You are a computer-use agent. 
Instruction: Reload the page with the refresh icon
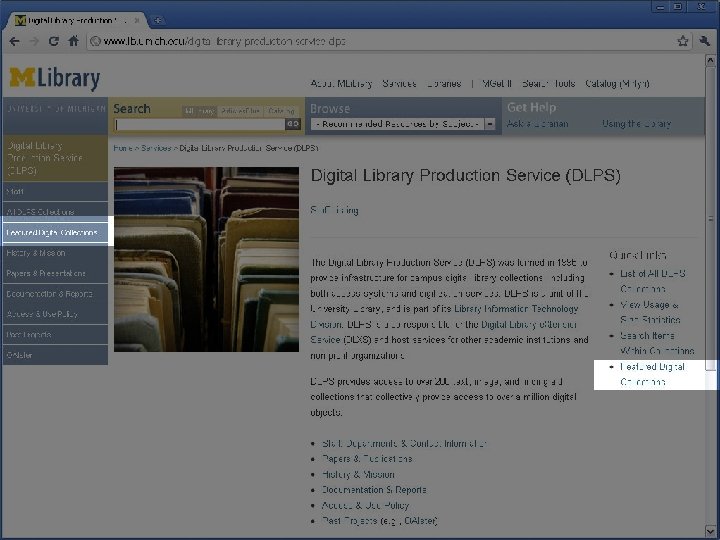54,41
